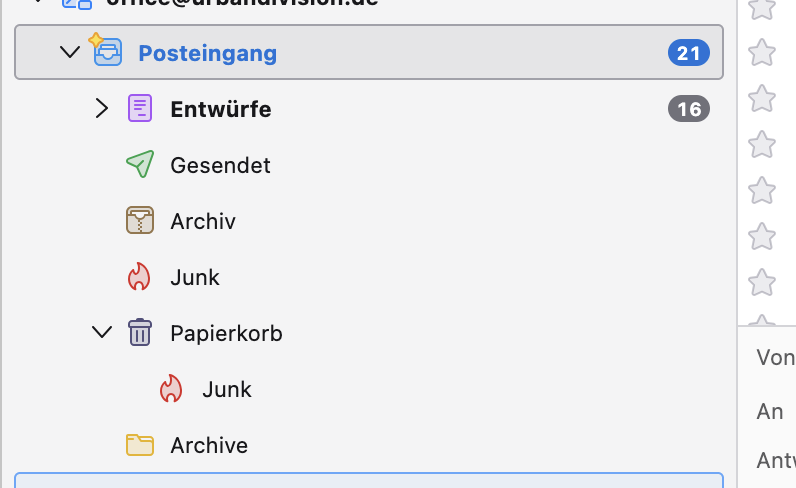
Task: Click the brown Archiv box icon
Action: click(x=140, y=220)
